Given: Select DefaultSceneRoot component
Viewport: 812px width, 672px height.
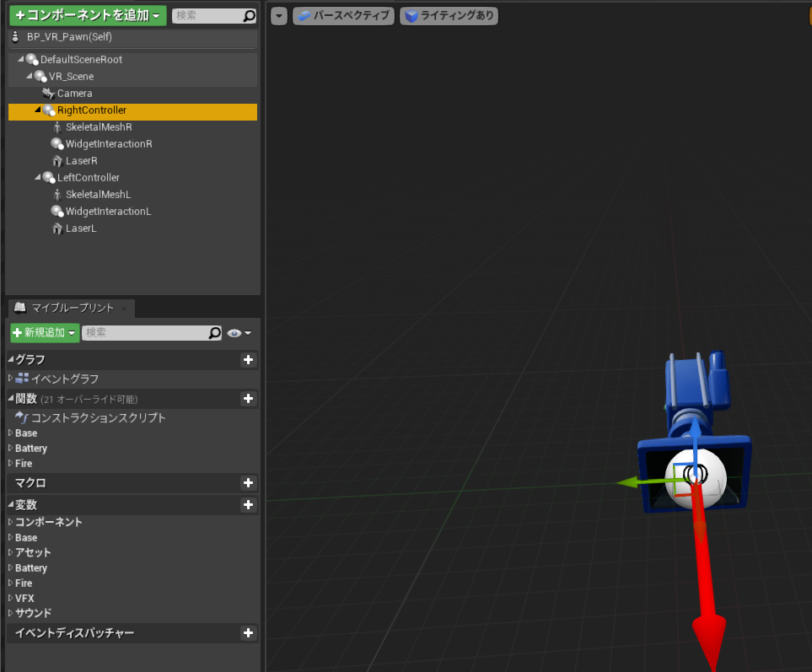Looking at the screenshot, I should pyautogui.click(x=81, y=60).
